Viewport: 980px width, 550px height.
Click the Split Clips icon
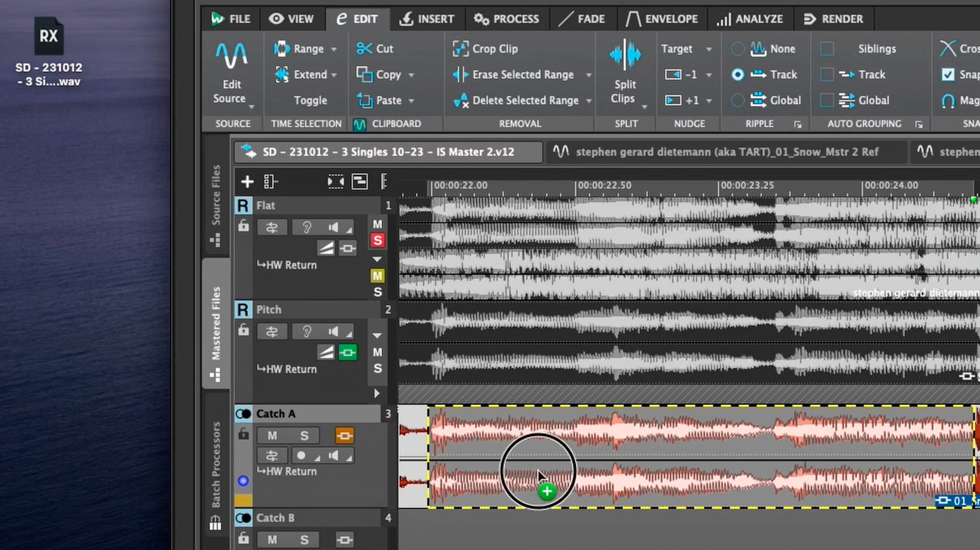[x=625, y=54]
